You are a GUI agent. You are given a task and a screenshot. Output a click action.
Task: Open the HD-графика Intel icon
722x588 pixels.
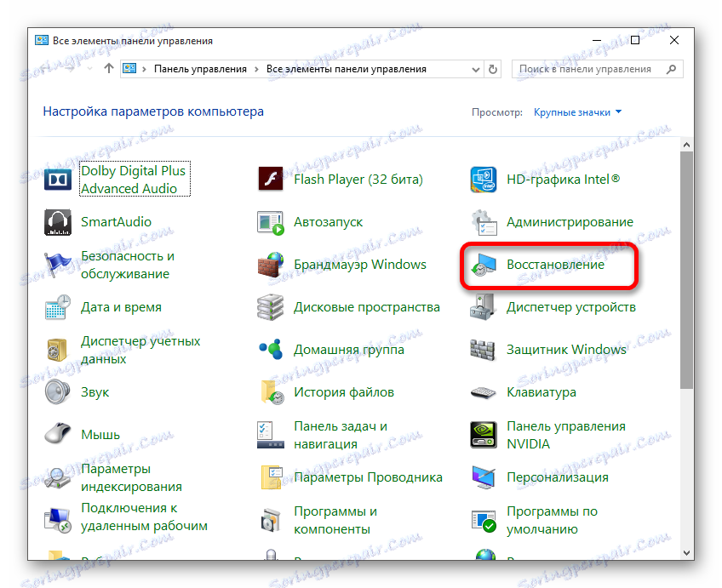coord(484,179)
